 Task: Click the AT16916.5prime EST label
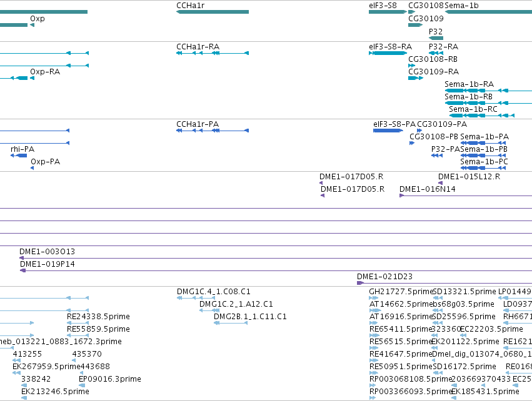tap(401, 317)
